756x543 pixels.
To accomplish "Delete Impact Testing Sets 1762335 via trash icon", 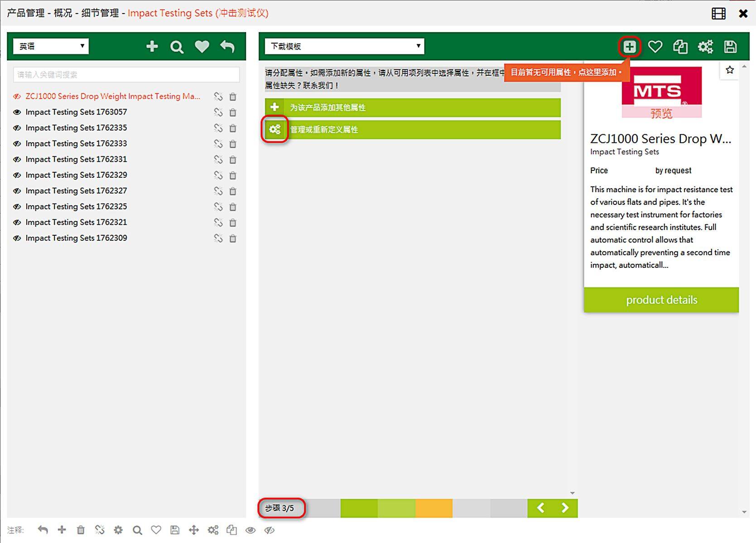I will tap(233, 128).
